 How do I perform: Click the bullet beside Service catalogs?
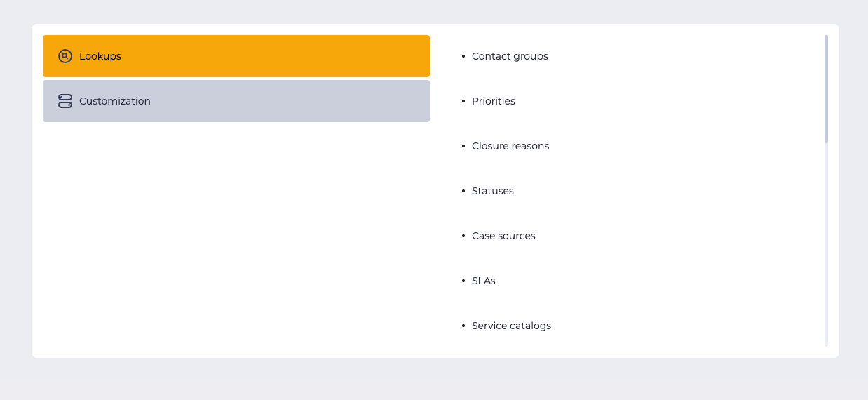point(463,326)
